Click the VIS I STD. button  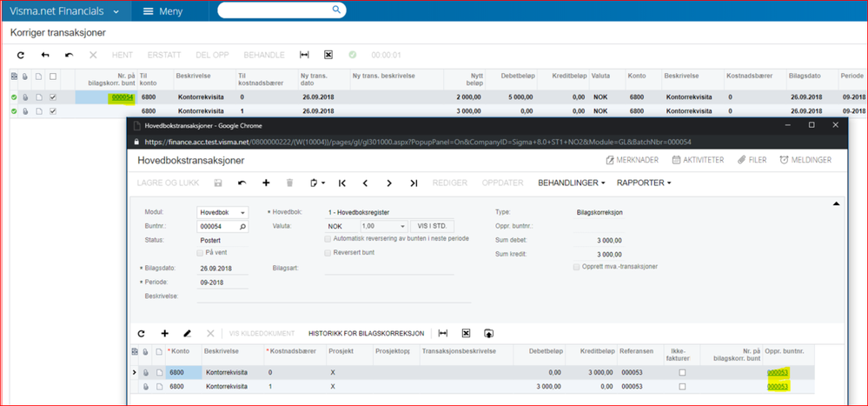coord(433,227)
